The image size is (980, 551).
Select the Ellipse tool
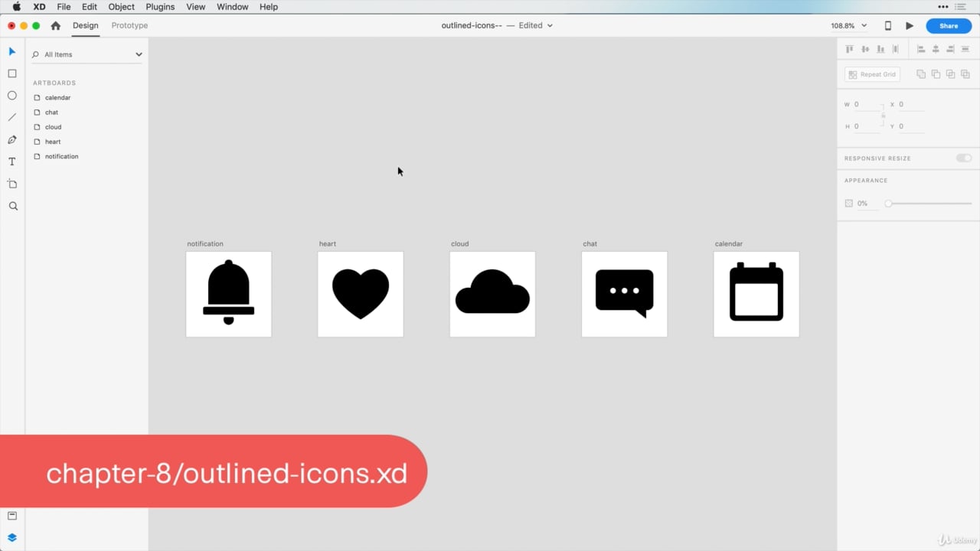12,96
